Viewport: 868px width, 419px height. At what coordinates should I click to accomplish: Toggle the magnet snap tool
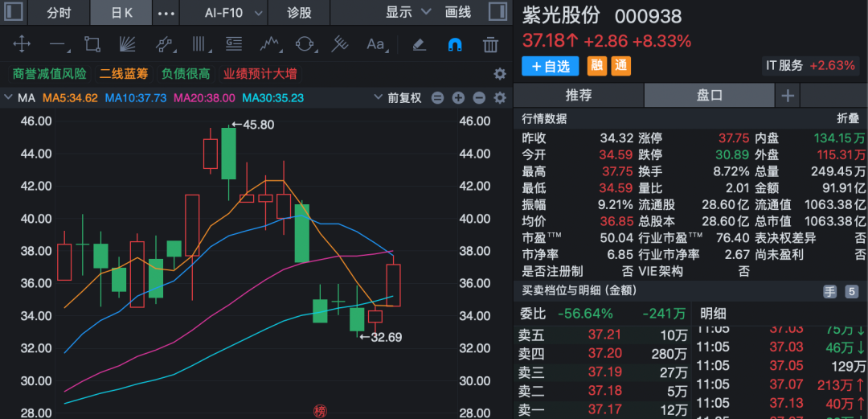point(455,43)
